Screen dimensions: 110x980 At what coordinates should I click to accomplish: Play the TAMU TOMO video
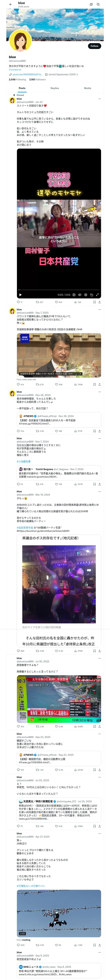click(x=21, y=295)
